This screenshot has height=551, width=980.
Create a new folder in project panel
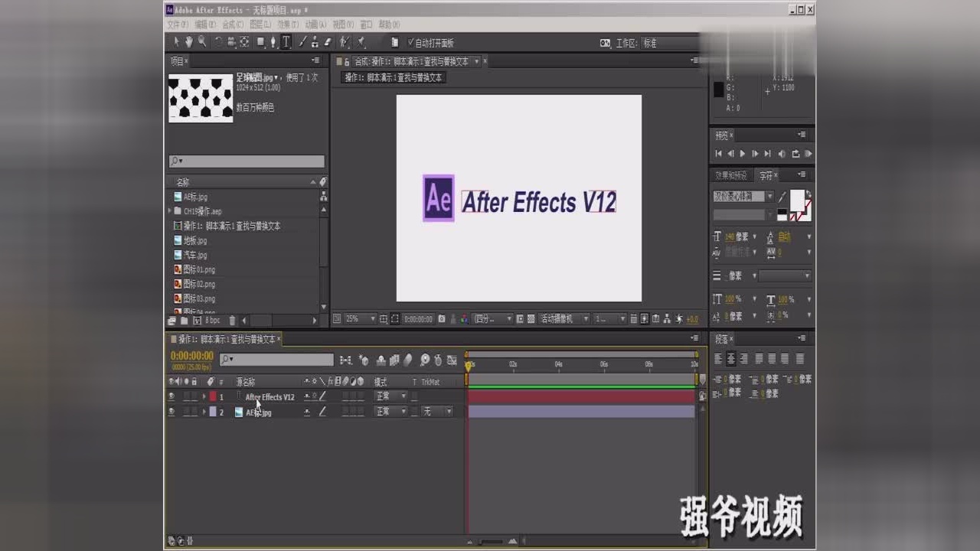click(185, 321)
